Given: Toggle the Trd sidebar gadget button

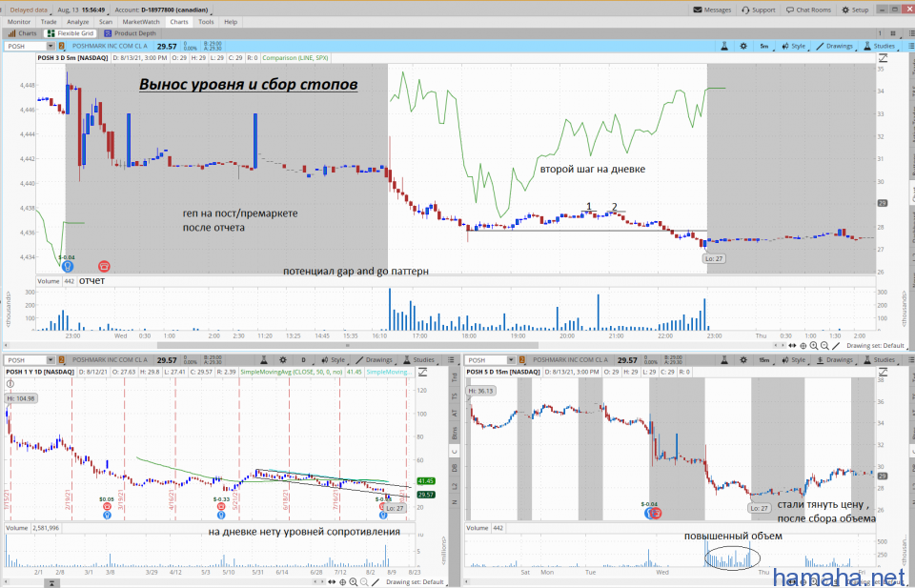Looking at the screenshot, I should (455, 378).
